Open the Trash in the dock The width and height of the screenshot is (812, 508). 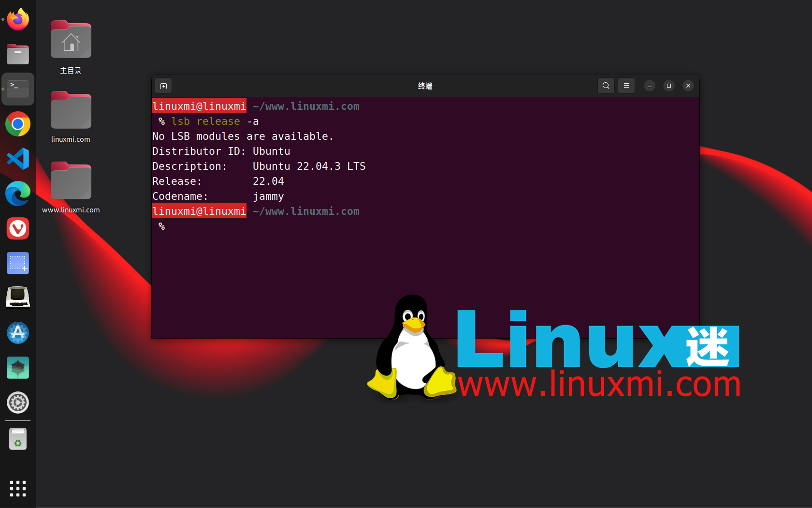(x=18, y=439)
